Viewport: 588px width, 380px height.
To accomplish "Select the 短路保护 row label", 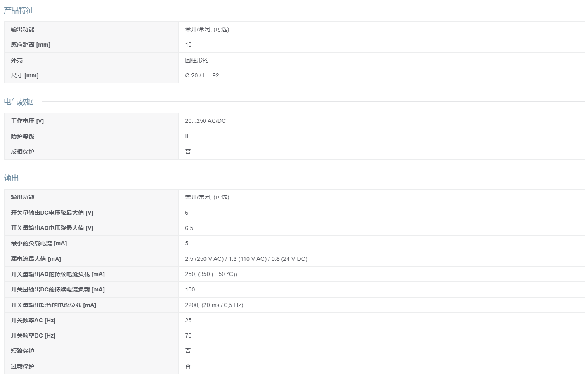I will (x=23, y=351).
